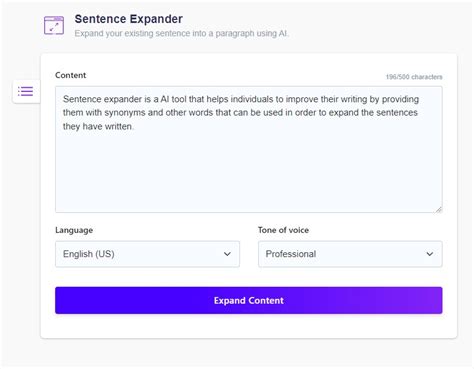Screen dimensions: 474x369
Task: Click the Tone of voice chevron arrow
Action: [430, 254]
